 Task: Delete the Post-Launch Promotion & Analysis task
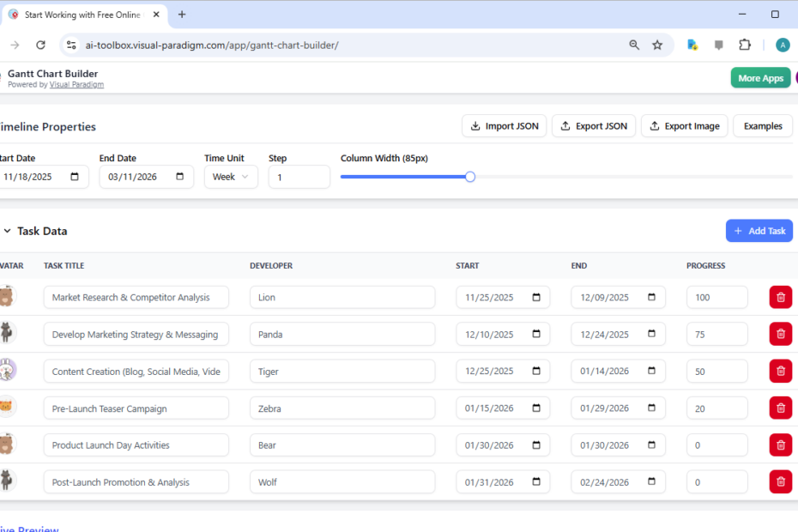[x=780, y=481]
